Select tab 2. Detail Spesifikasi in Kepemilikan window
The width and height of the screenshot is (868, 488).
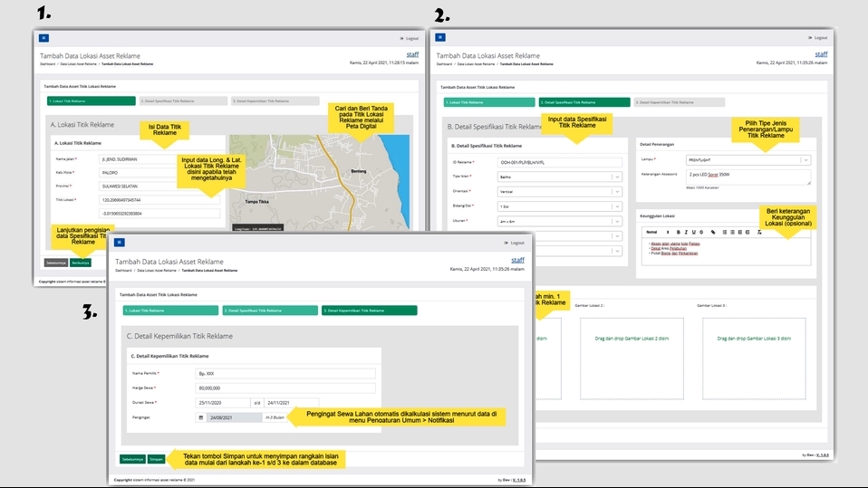[270, 311]
